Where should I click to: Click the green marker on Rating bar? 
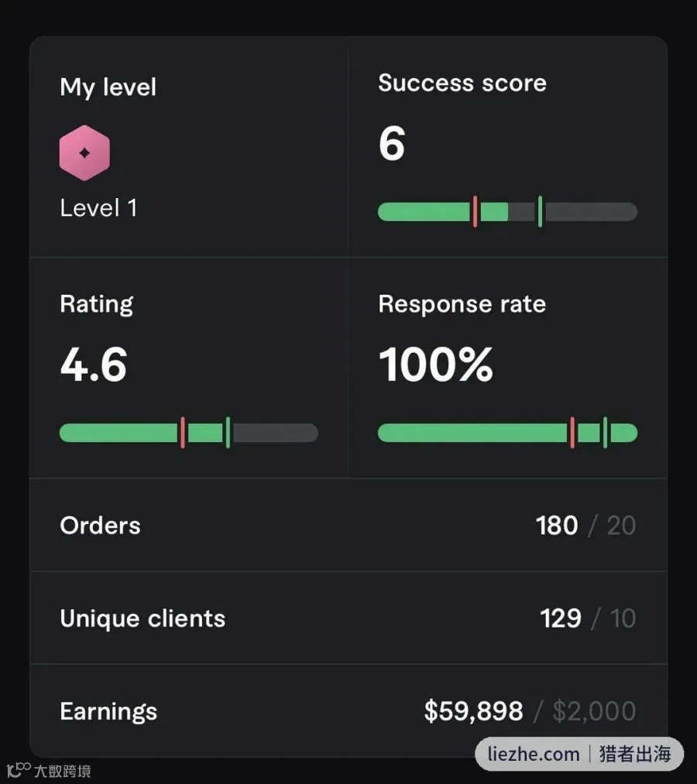pos(228,433)
